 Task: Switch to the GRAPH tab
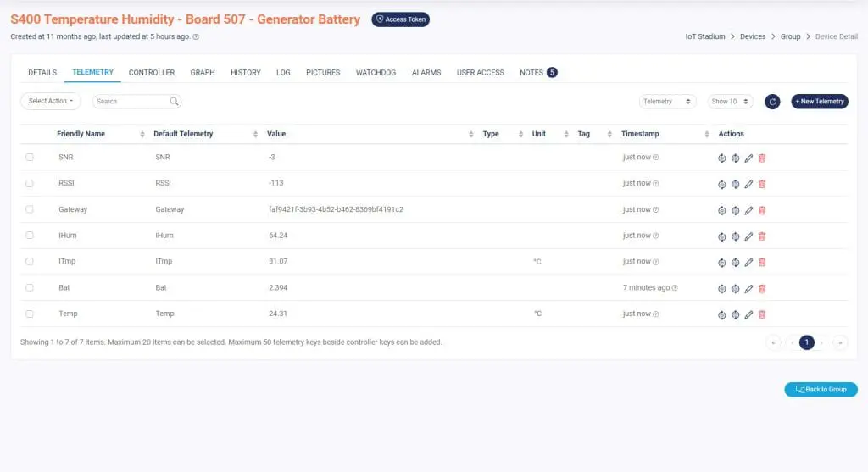[203, 73]
